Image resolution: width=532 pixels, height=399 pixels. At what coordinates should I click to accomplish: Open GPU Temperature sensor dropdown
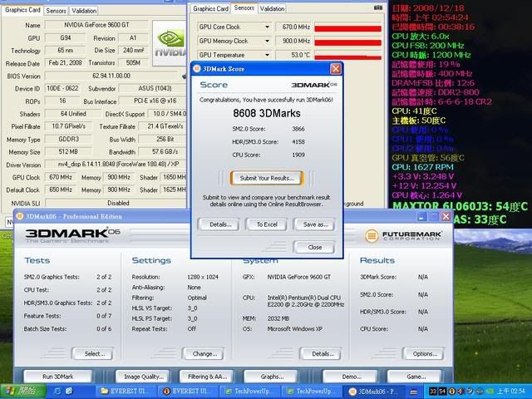[x=267, y=55]
